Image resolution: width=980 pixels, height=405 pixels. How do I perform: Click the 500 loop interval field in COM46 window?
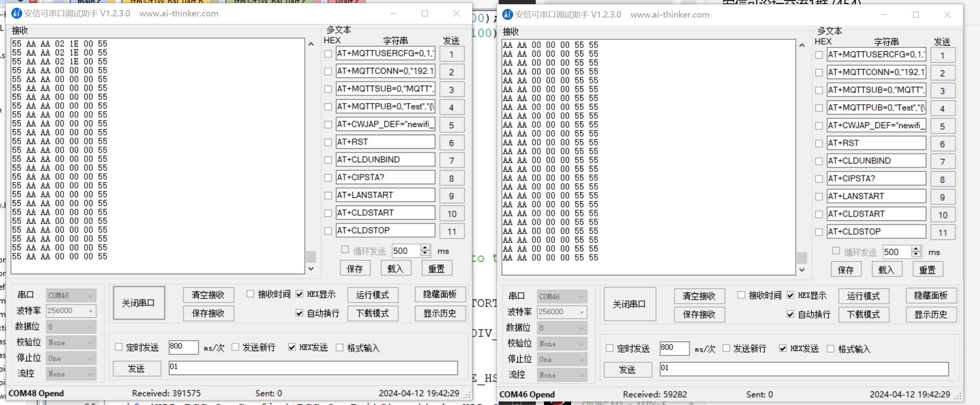897,252
